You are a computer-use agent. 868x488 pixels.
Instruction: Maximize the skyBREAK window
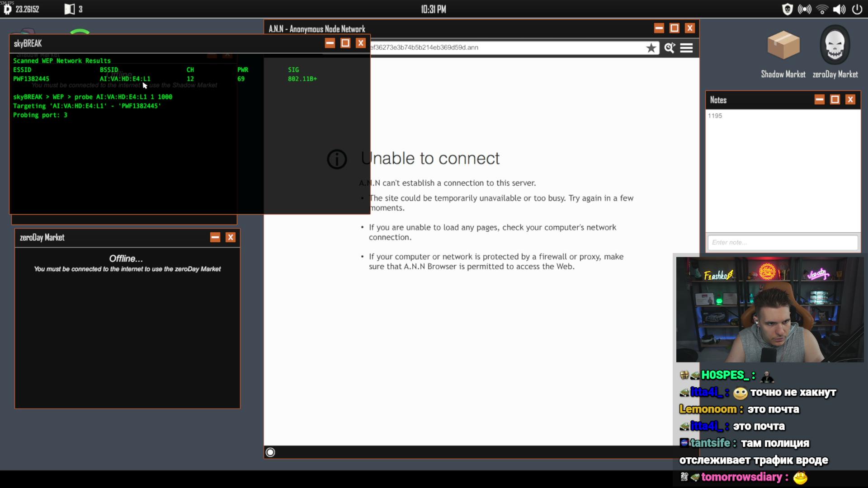pos(345,43)
